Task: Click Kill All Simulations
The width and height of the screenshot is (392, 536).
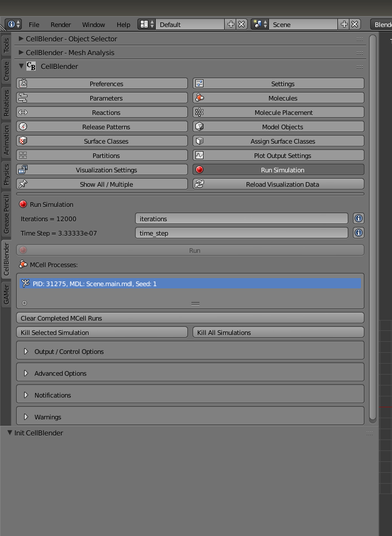Action: point(278,332)
